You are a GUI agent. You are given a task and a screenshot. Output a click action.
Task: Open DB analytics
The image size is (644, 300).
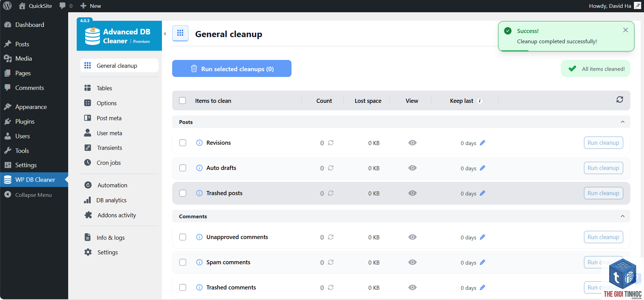tap(119, 200)
